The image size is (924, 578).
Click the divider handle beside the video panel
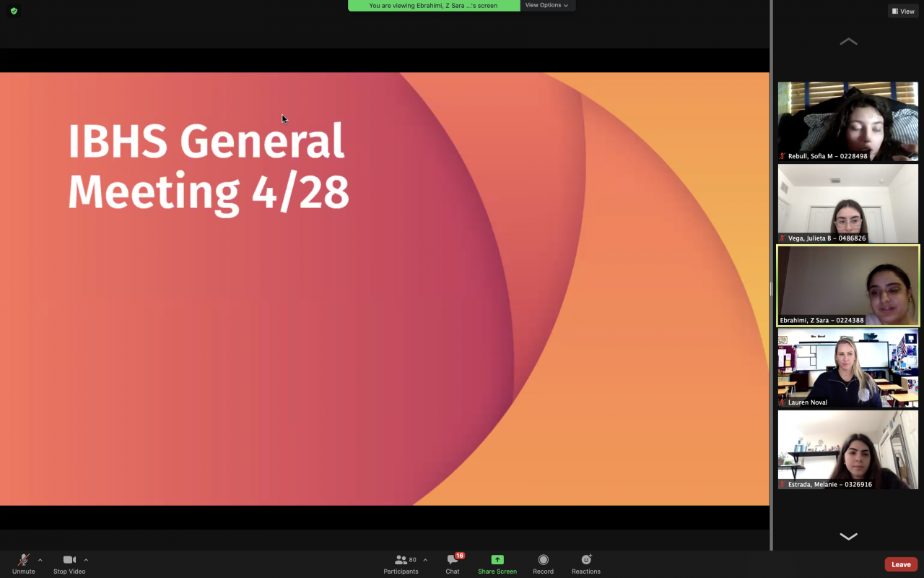click(771, 289)
